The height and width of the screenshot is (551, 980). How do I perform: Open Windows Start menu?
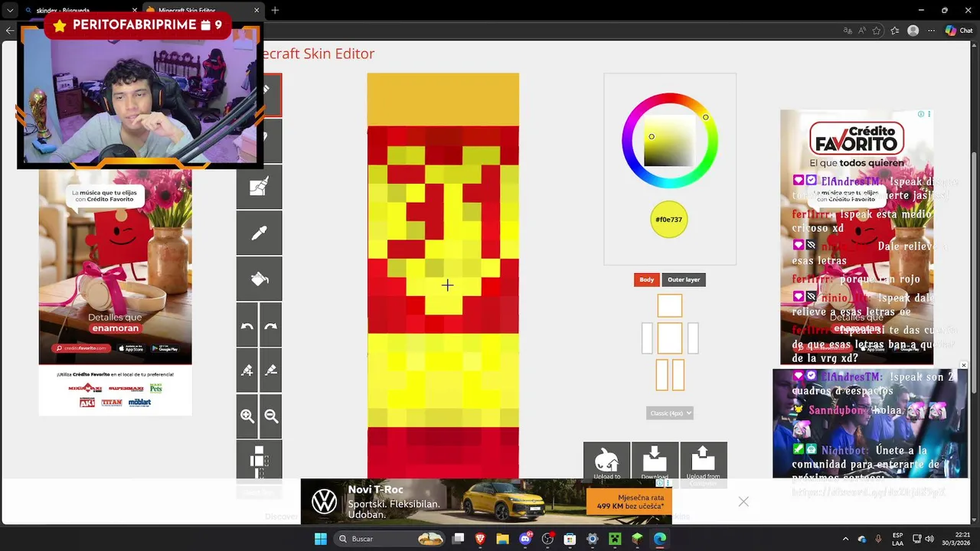tap(320, 539)
